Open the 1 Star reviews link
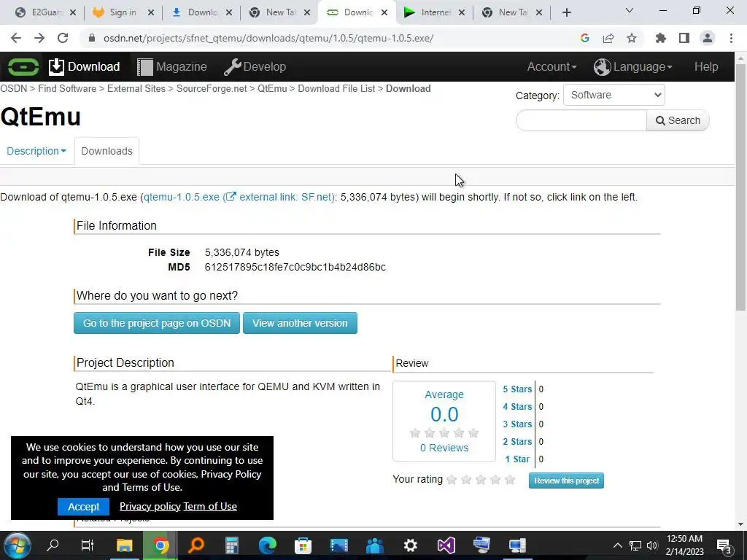The image size is (747, 560). point(517,459)
